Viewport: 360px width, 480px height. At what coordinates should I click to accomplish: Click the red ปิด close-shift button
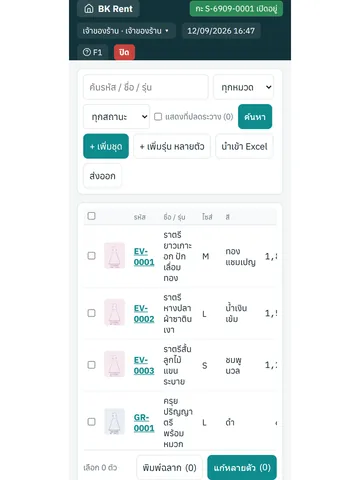[124, 52]
